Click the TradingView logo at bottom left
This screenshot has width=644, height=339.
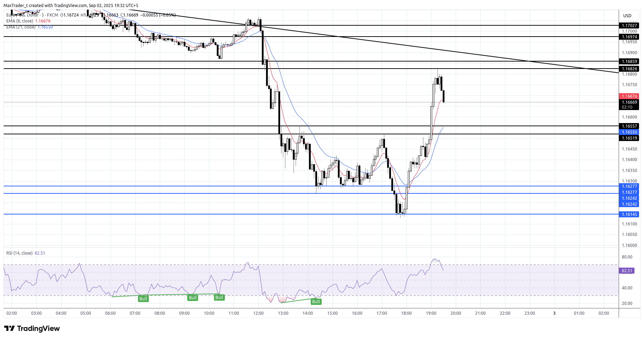32,328
